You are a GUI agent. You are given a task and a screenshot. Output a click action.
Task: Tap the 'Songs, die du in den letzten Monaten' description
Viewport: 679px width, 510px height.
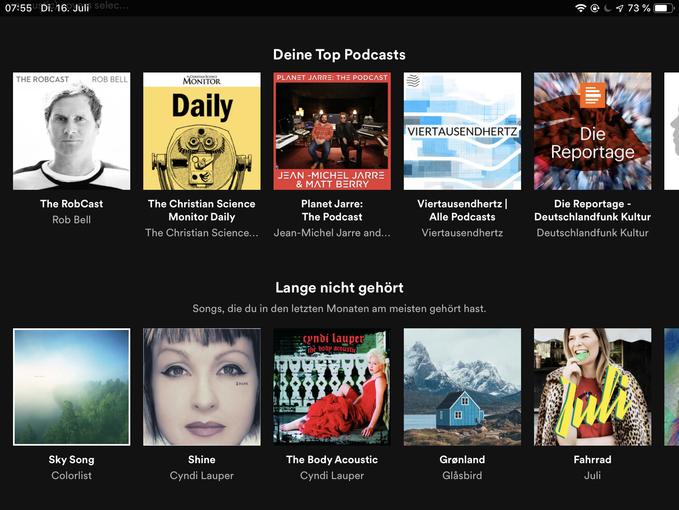tap(340, 309)
